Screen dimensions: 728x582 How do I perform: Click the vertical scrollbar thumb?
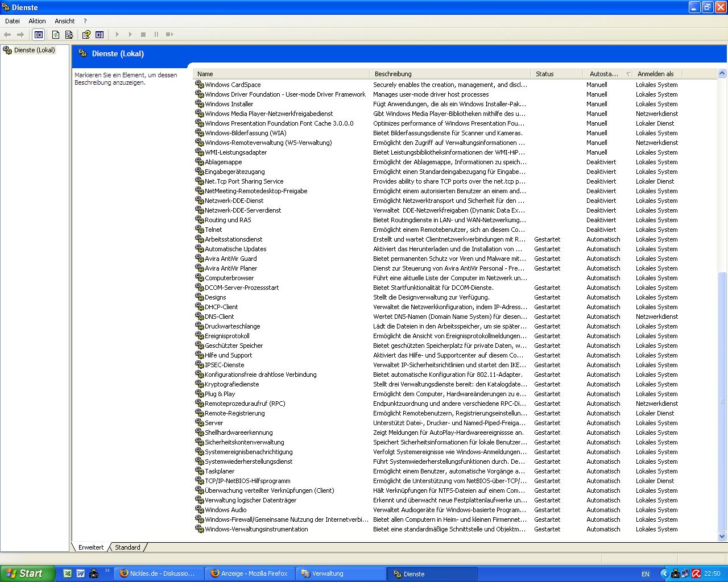722,401
